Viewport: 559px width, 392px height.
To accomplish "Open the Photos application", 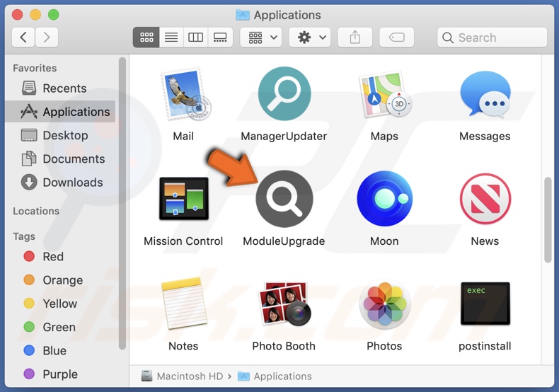I will [384, 304].
